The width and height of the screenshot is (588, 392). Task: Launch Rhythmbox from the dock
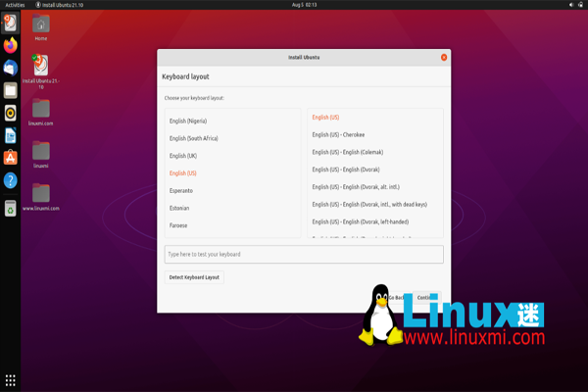pyautogui.click(x=10, y=113)
